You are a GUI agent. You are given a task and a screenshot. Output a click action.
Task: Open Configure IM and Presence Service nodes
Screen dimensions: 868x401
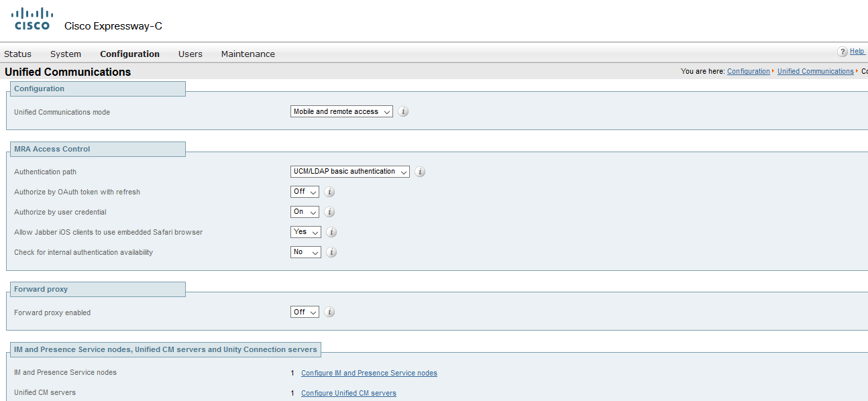tap(369, 373)
